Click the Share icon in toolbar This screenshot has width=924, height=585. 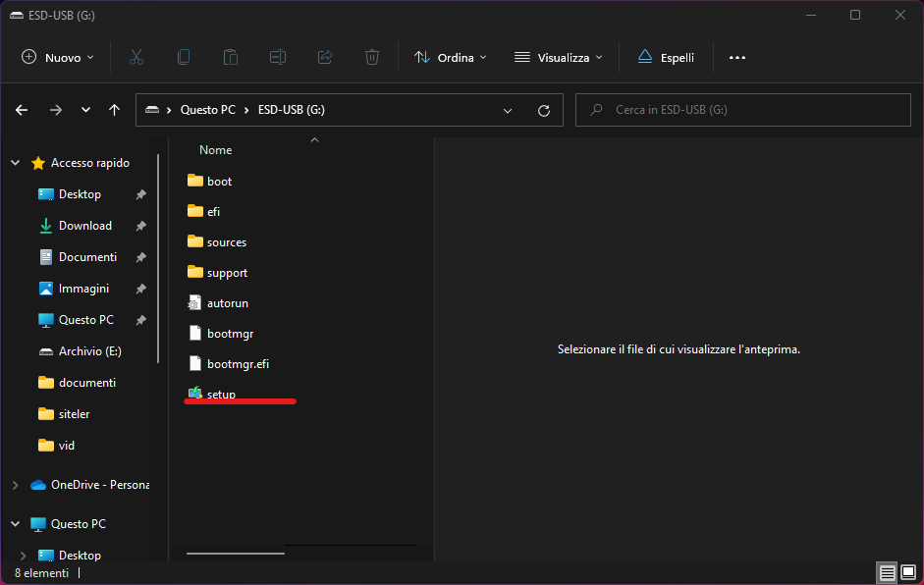(325, 58)
